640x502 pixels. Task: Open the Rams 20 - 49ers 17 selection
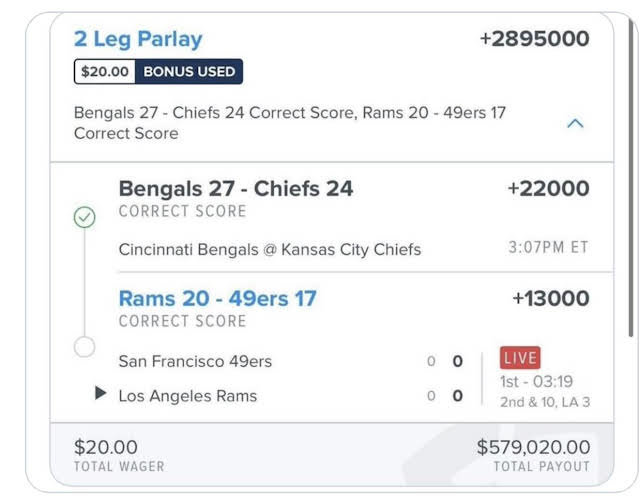coord(218,298)
